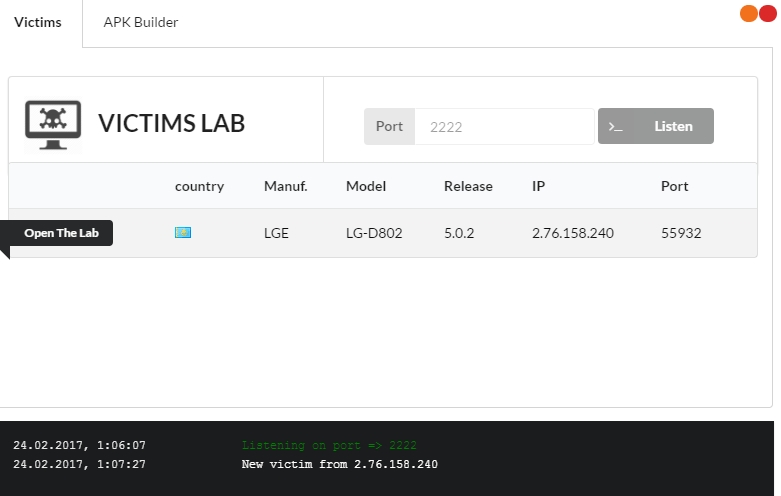The image size is (781, 496).
Task: Focus the Port number input field
Action: 504,127
